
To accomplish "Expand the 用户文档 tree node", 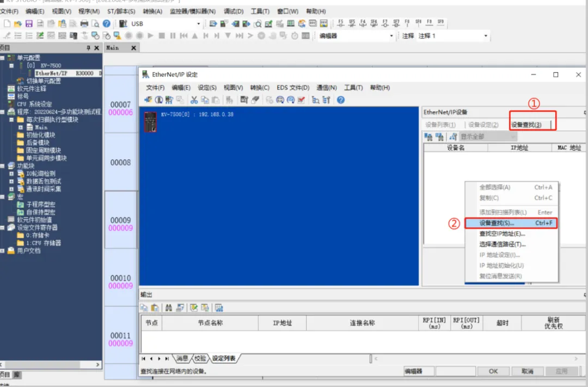I will [3, 251].
